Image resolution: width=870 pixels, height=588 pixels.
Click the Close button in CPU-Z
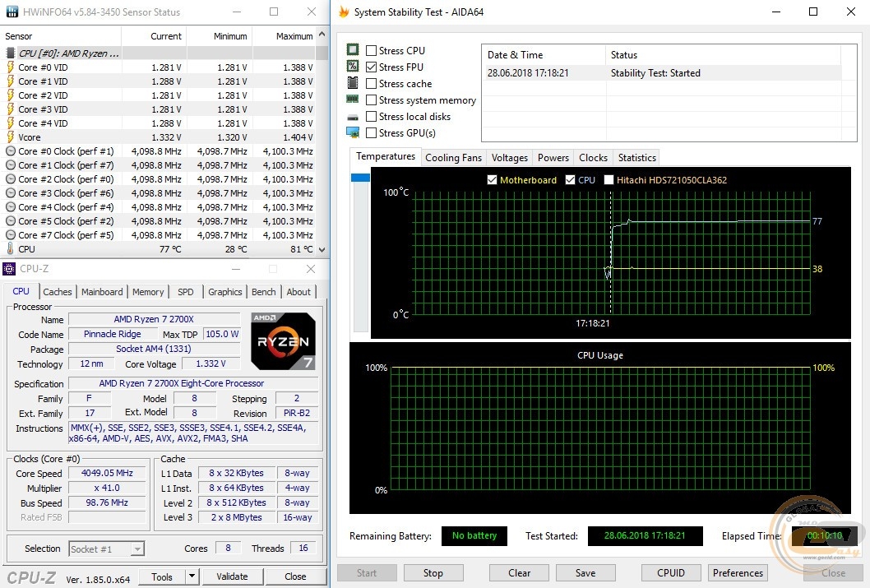pos(295,576)
